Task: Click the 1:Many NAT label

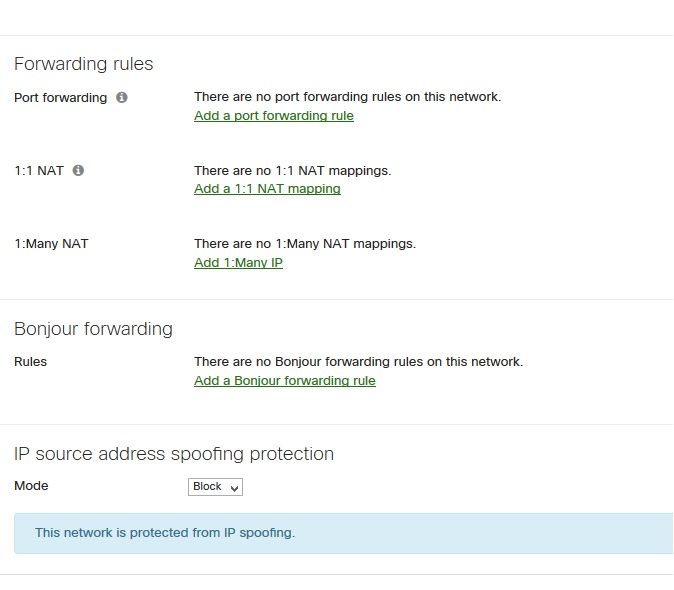Action: tap(51, 244)
